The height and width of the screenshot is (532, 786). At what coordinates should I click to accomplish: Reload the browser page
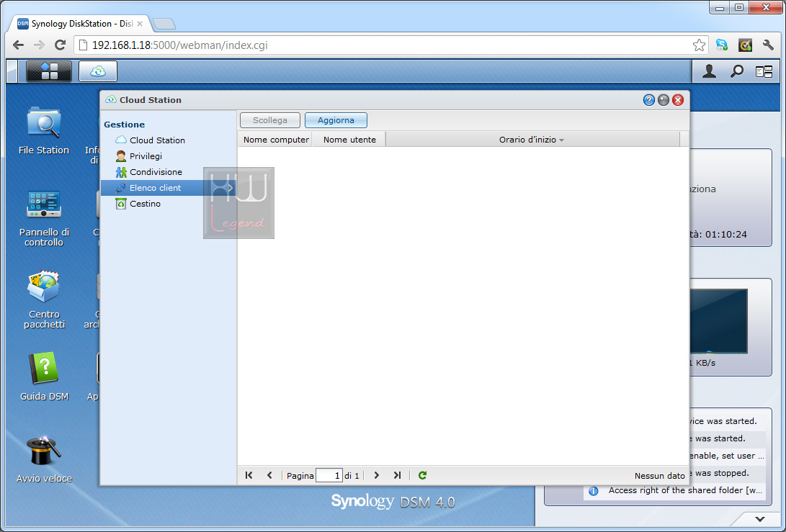(60, 45)
